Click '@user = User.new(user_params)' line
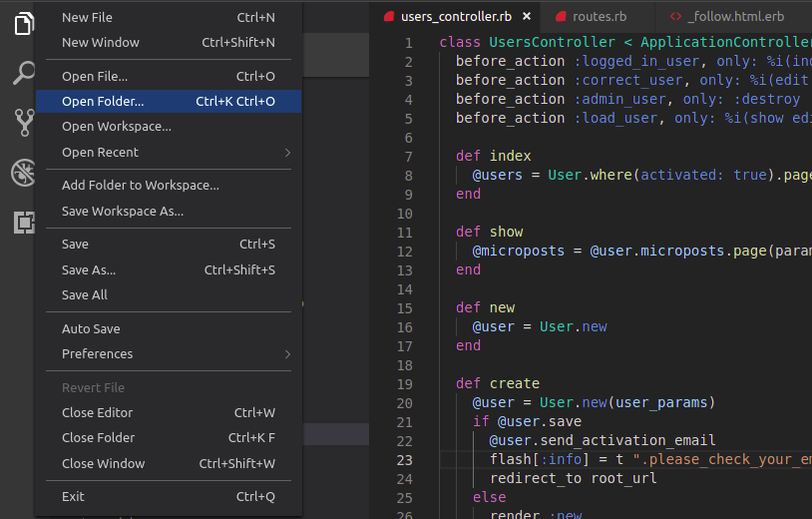812x519 pixels. click(x=594, y=402)
